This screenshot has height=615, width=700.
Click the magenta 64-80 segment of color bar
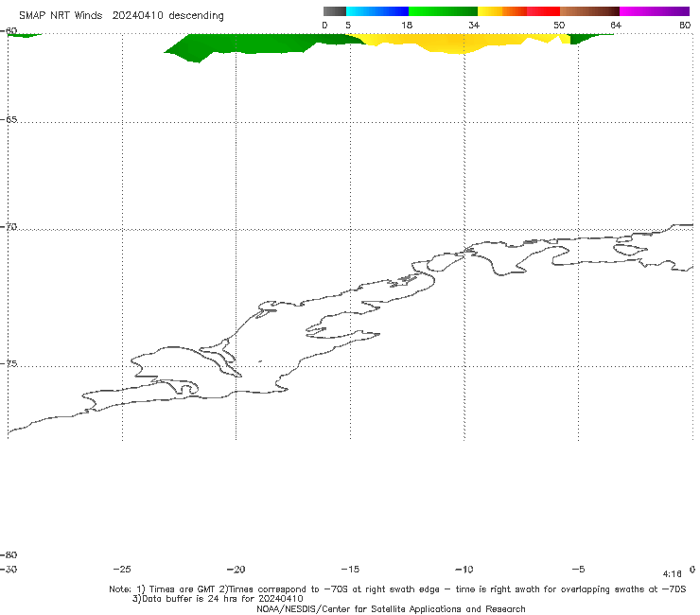pyautogui.click(x=655, y=11)
